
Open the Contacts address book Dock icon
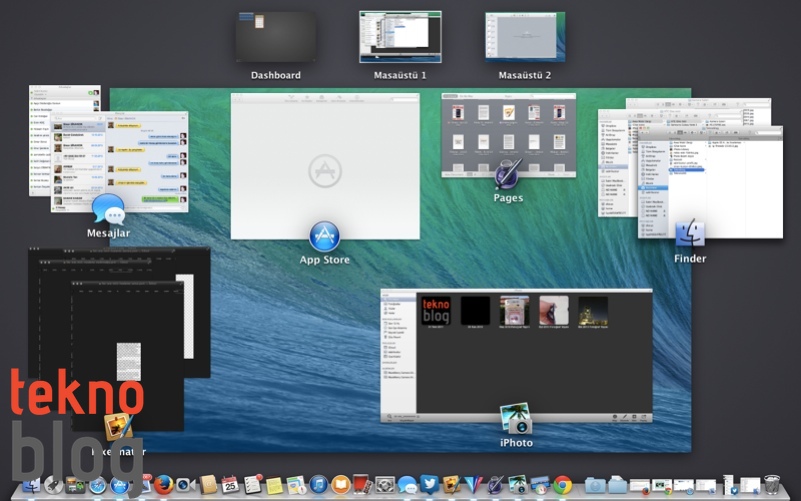pos(208,485)
